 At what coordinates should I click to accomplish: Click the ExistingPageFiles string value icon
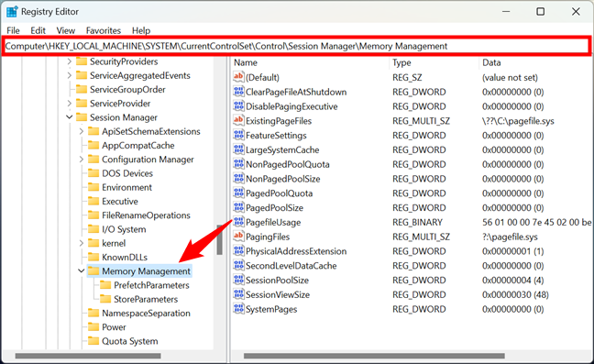click(x=238, y=120)
